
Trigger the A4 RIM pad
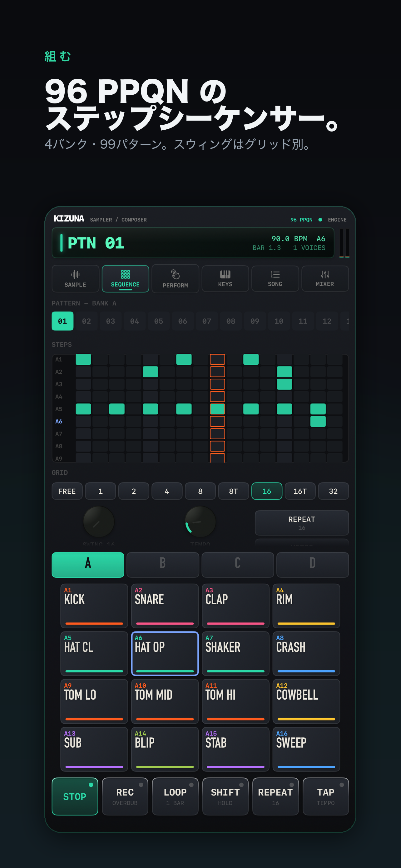[x=306, y=606]
